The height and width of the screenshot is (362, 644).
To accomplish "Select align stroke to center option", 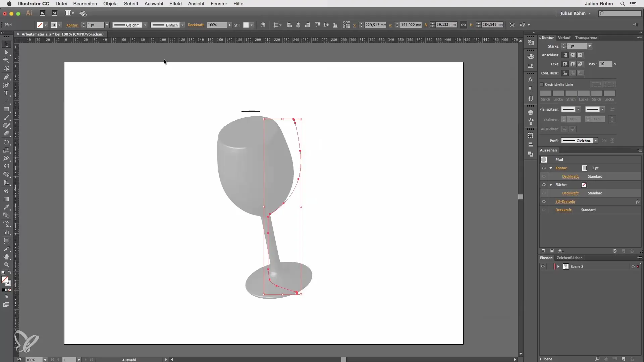I will pos(565,73).
